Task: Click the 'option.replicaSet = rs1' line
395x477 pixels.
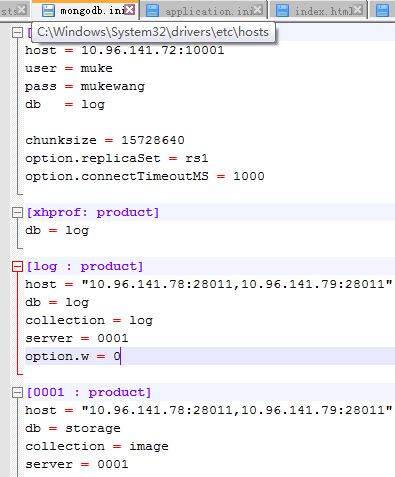Action: [x=117, y=158]
